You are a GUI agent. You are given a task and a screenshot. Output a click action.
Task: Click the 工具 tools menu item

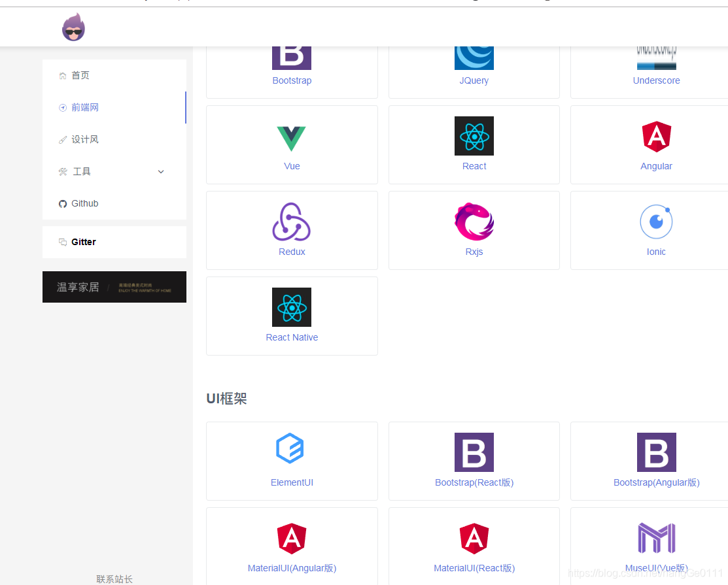[x=114, y=171]
